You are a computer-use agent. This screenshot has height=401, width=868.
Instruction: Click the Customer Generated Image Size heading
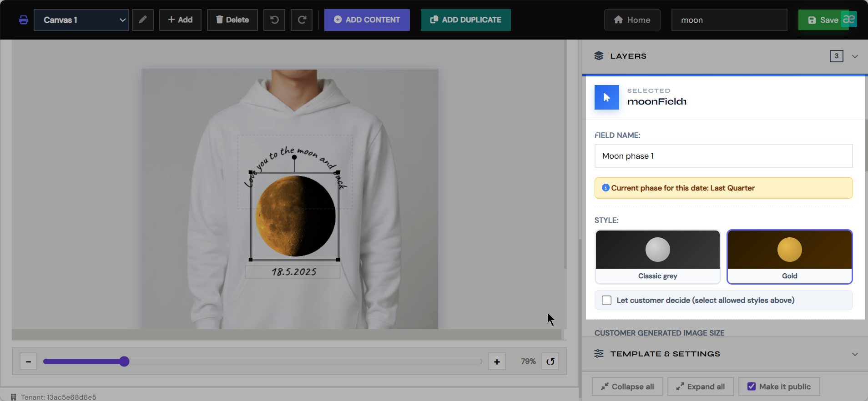pos(659,333)
